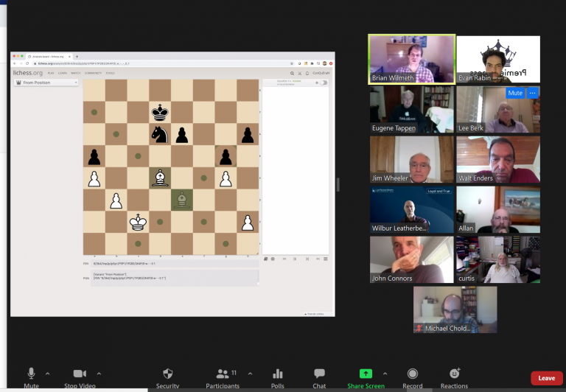
Task: Click the green Share Screen icon
Action: (x=366, y=374)
